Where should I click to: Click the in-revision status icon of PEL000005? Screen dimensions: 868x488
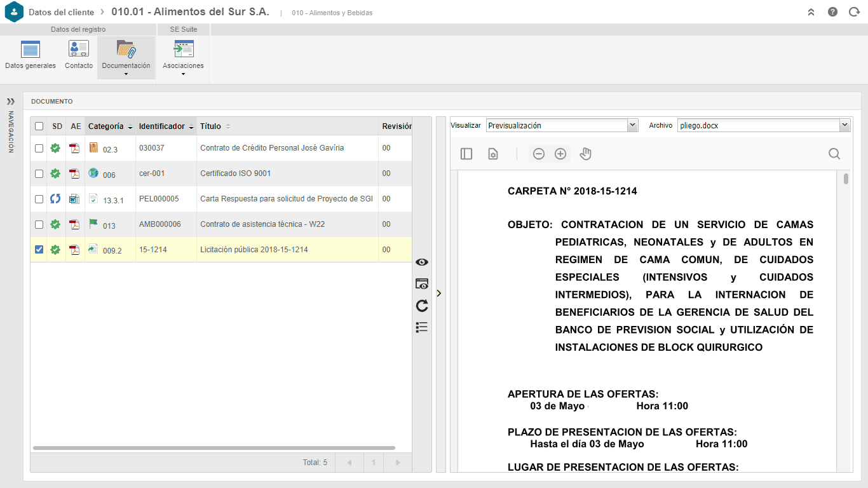click(56, 199)
